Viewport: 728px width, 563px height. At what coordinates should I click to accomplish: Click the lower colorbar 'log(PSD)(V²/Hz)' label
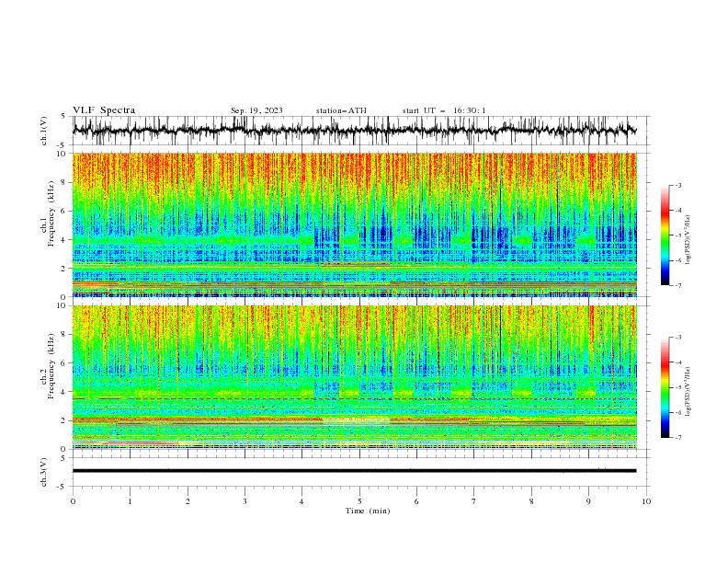coord(688,391)
